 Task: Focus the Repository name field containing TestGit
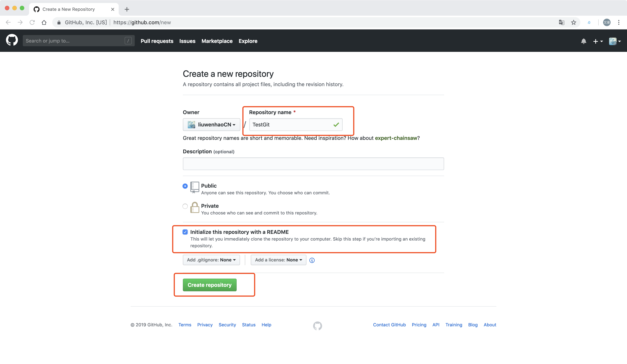296,125
